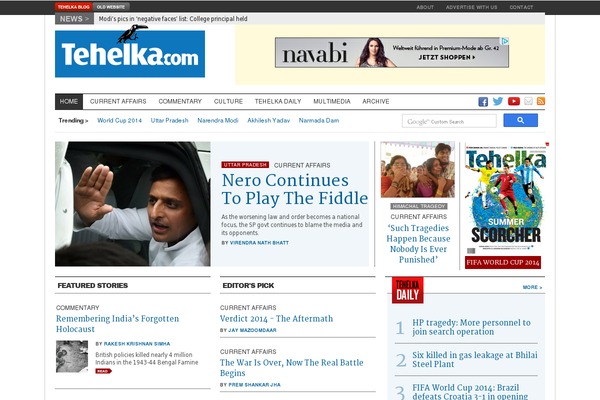Open the navabi banner advertisement
Viewport: 600px width, 400px height.
[x=392, y=52]
